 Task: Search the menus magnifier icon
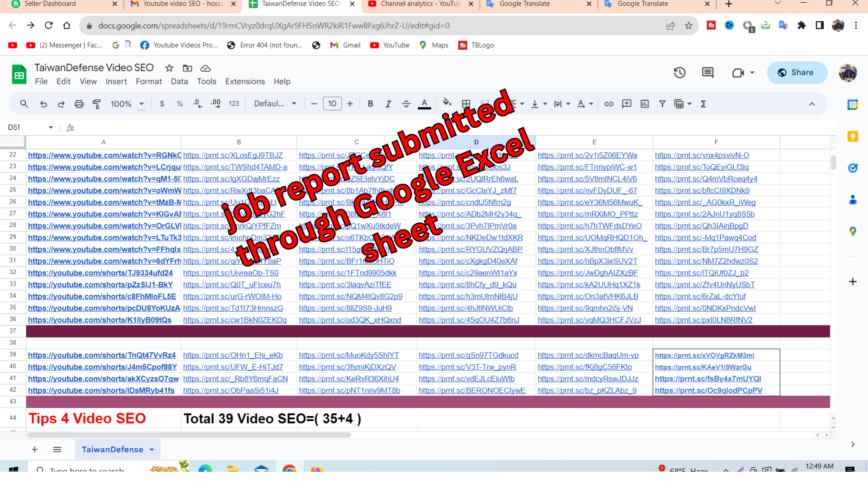point(24,104)
